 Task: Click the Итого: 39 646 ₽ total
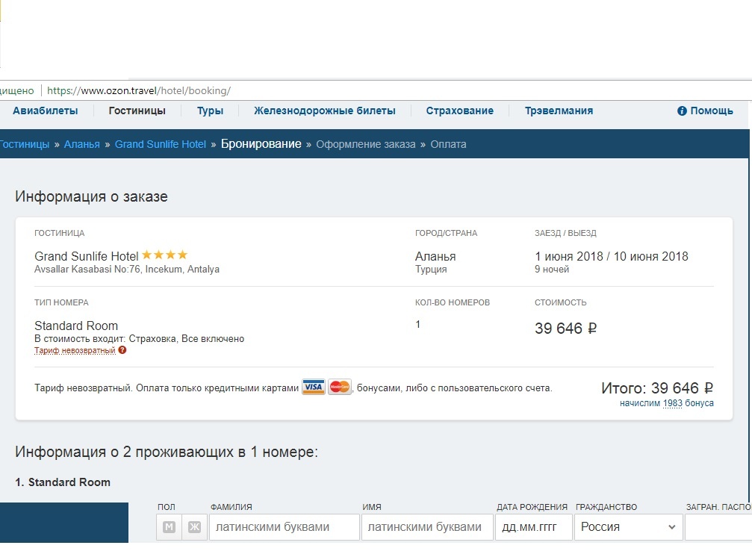click(657, 388)
